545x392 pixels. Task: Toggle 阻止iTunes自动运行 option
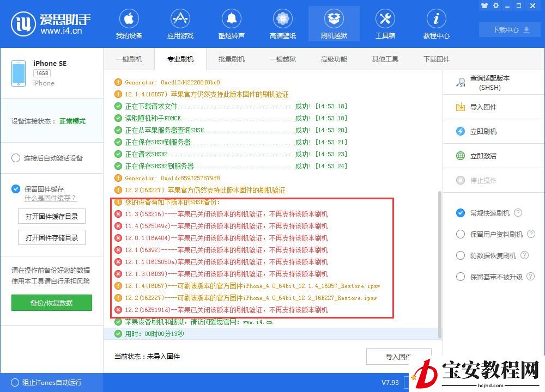coord(15,382)
